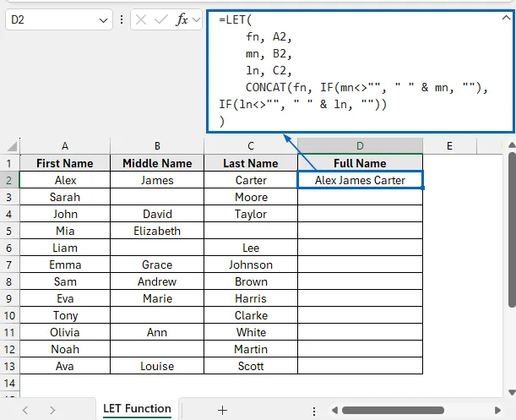
Task: Select the cell with Clarke
Action: point(251,315)
